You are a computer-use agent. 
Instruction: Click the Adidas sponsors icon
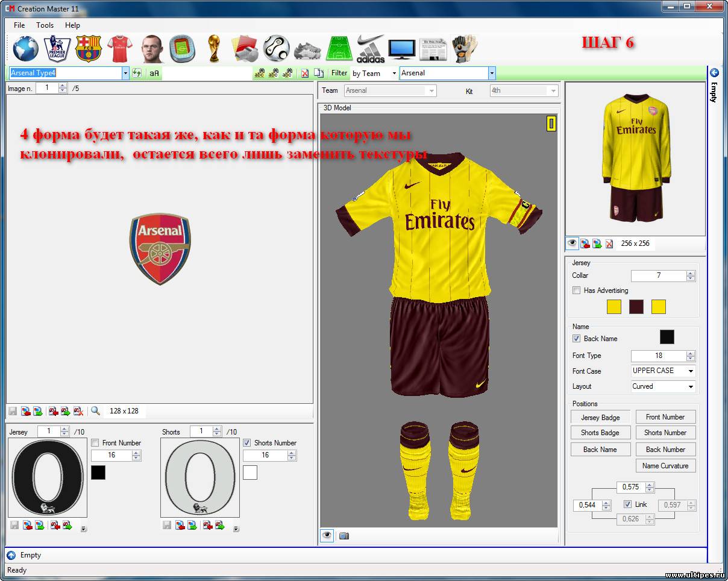pyautogui.click(x=370, y=49)
